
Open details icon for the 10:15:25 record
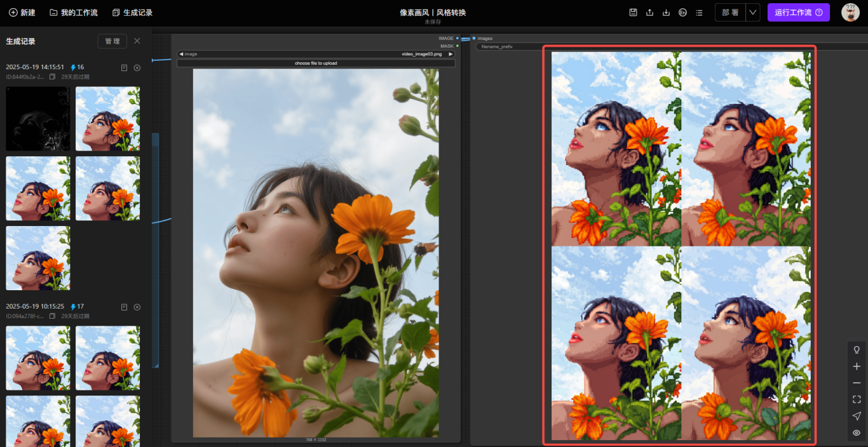click(125, 307)
